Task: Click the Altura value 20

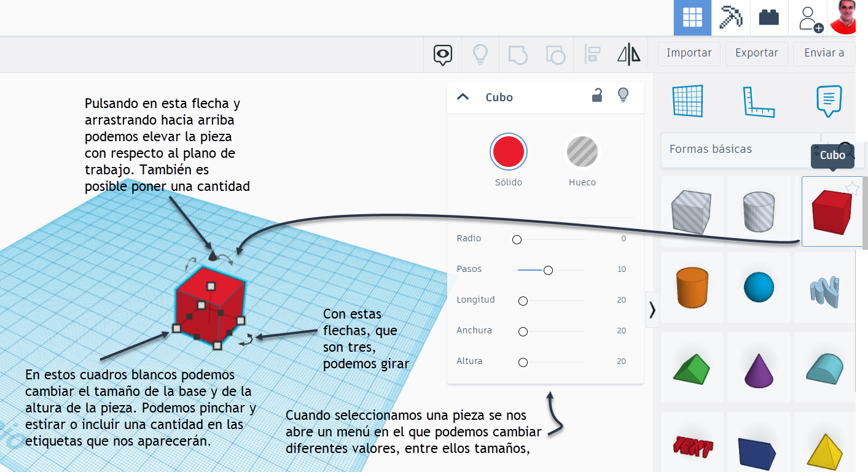Action: (x=621, y=362)
